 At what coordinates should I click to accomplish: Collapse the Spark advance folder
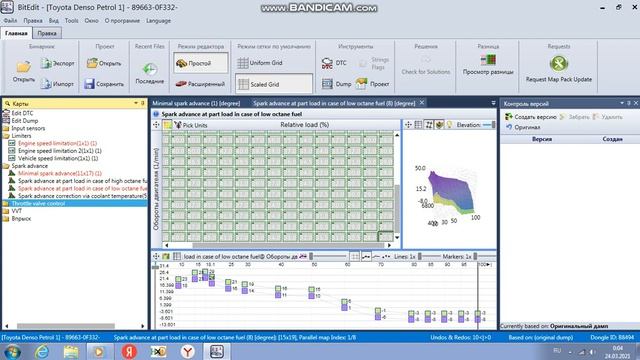[x=6, y=166]
